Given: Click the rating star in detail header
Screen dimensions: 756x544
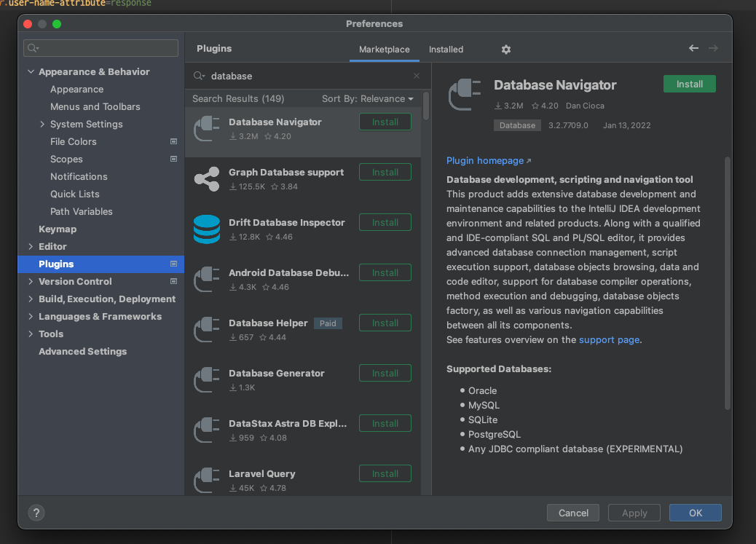Looking at the screenshot, I should pos(535,106).
